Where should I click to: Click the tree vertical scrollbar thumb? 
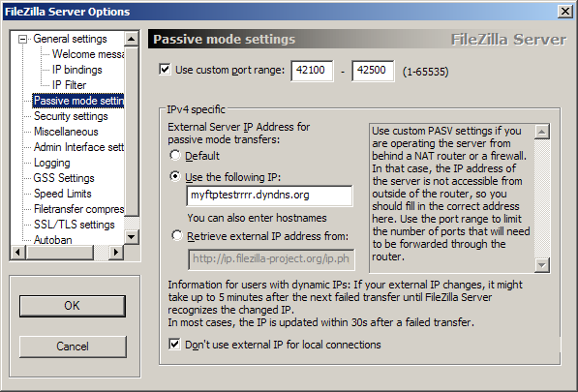point(132,131)
